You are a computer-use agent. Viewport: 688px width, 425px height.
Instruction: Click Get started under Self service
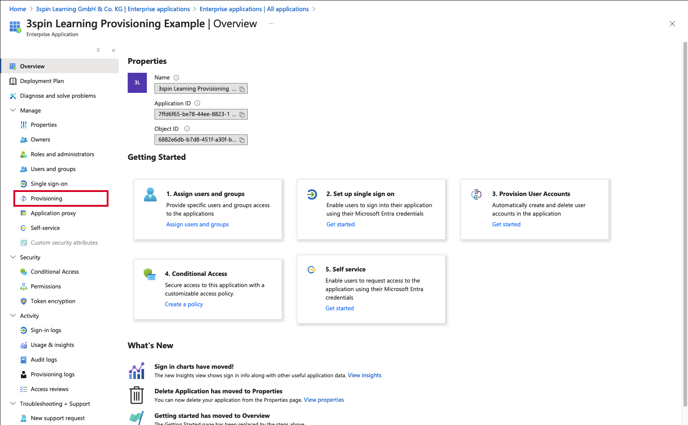pos(340,308)
